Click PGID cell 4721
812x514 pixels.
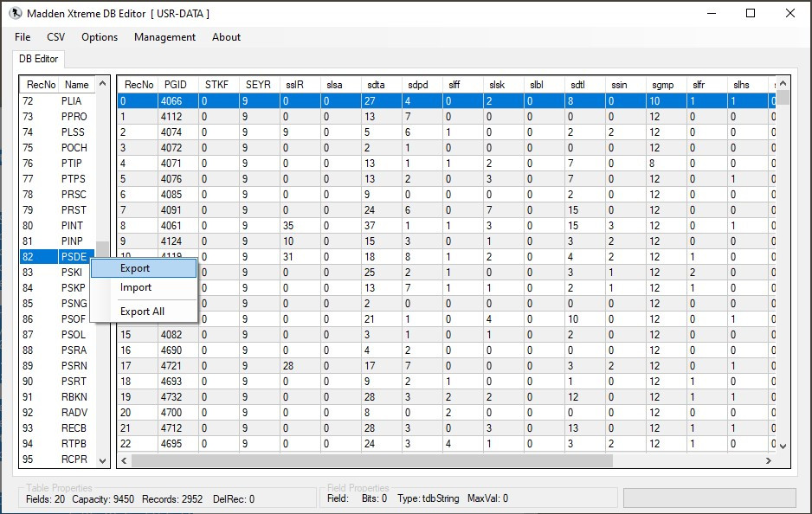pyautogui.click(x=178, y=365)
